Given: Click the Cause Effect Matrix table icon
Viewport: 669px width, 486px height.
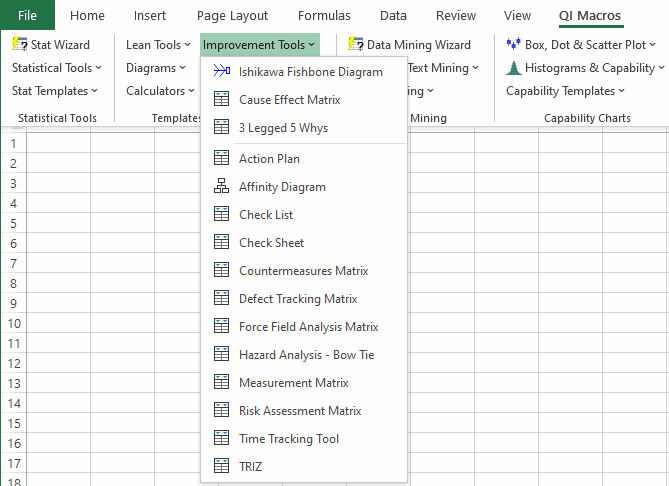Looking at the screenshot, I should (221, 99).
